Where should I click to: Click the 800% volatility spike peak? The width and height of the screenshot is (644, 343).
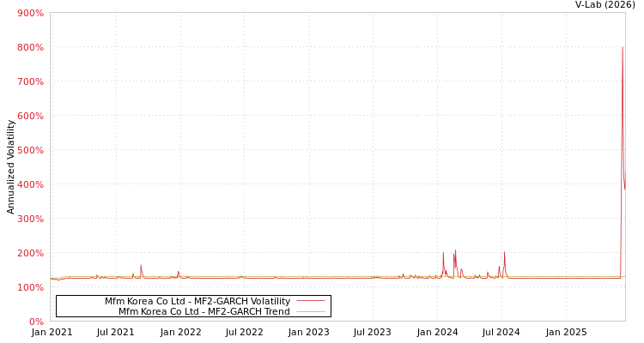tap(623, 48)
